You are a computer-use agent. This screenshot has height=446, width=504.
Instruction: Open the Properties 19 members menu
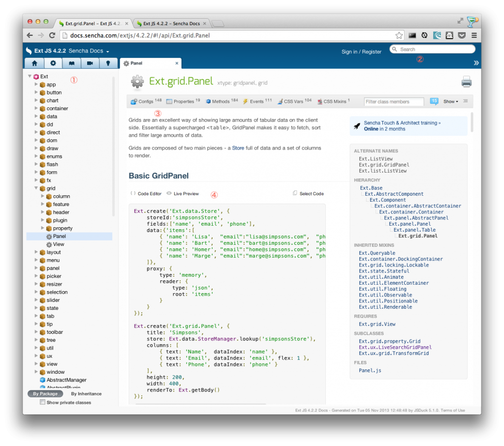(x=183, y=101)
